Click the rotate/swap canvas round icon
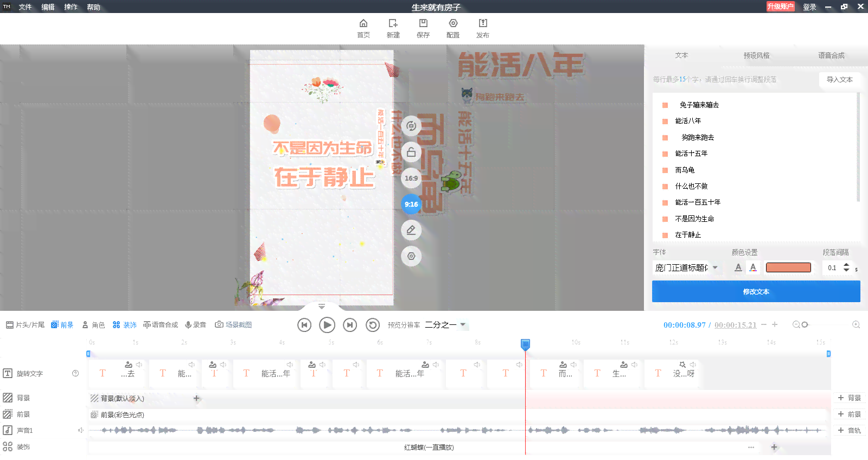 (411, 126)
